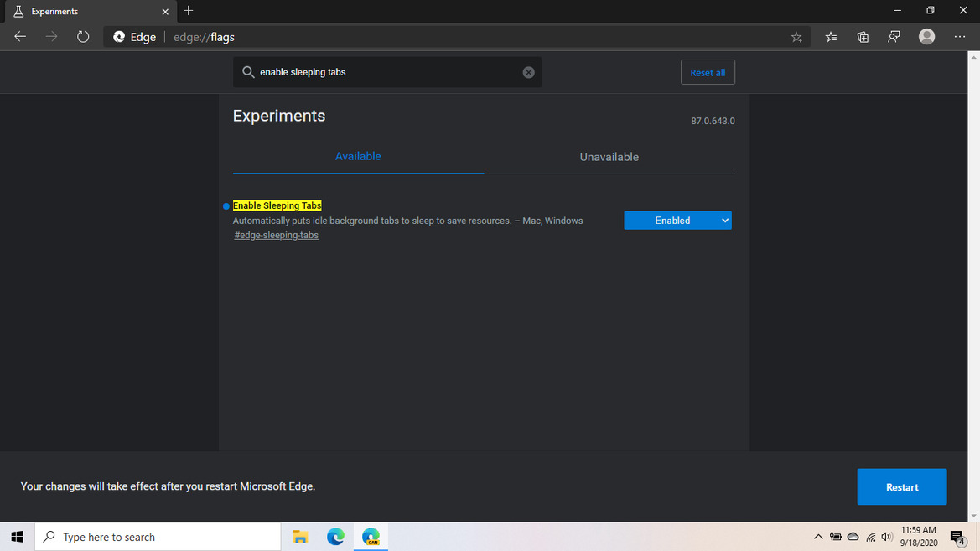Focus the edge://flags address bar

[x=456, y=37]
